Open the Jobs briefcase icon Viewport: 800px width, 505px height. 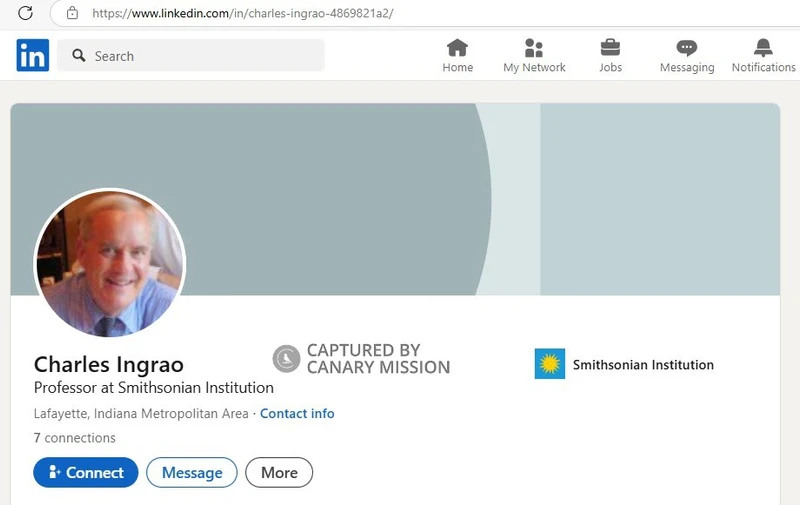(x=610, y=49)
